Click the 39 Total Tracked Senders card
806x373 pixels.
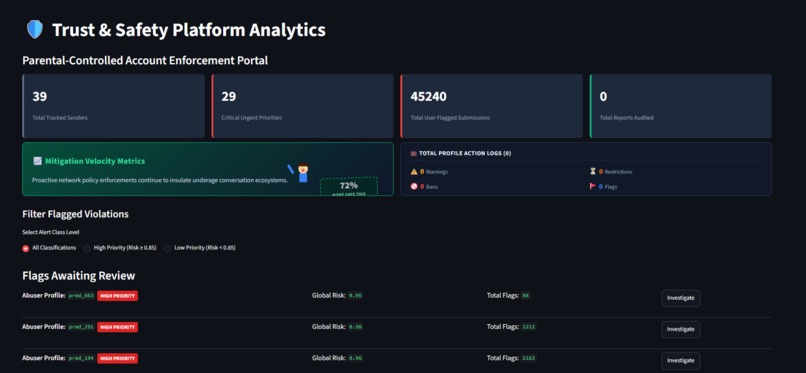coord(114,106)
